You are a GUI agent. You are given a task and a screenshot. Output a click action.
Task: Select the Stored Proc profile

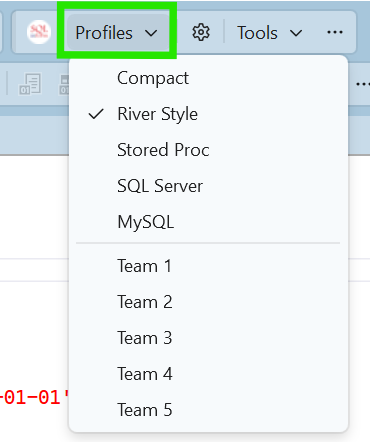(208, 150)
